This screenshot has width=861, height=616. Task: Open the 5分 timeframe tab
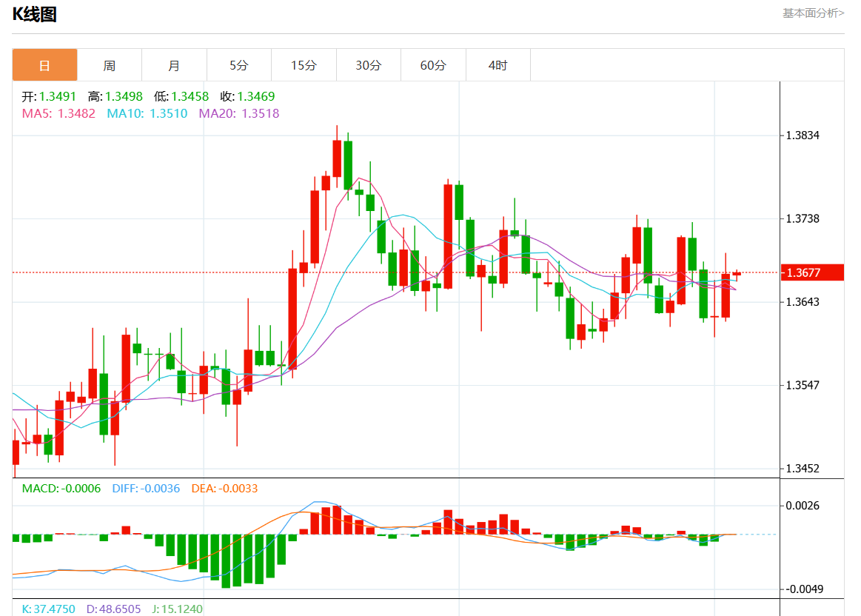(239, 65)
